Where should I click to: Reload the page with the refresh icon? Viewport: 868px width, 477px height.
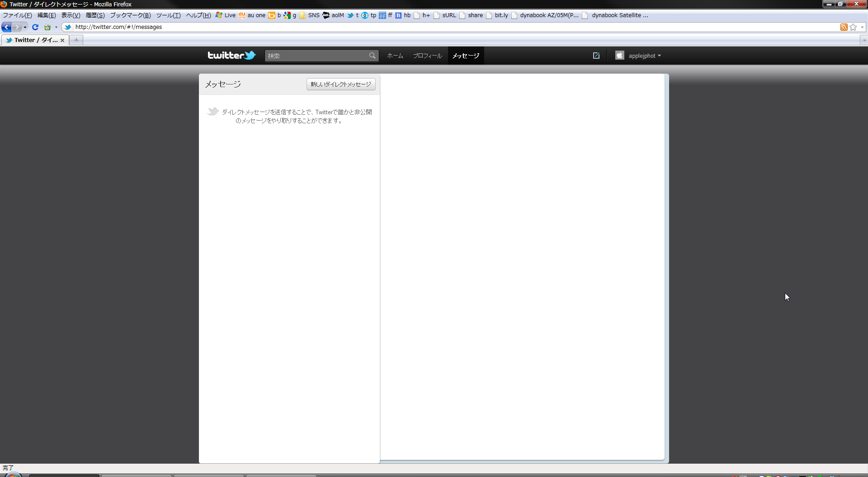tap(35, 27)
